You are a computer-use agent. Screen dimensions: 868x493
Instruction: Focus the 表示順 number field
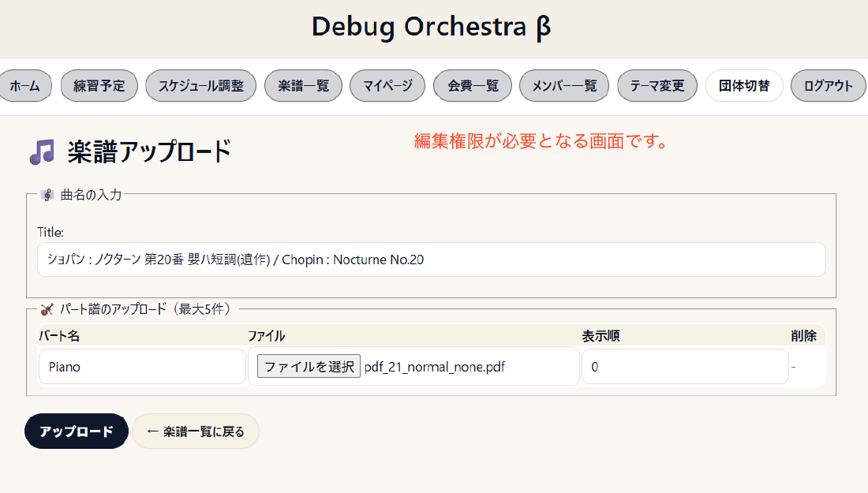685,366
